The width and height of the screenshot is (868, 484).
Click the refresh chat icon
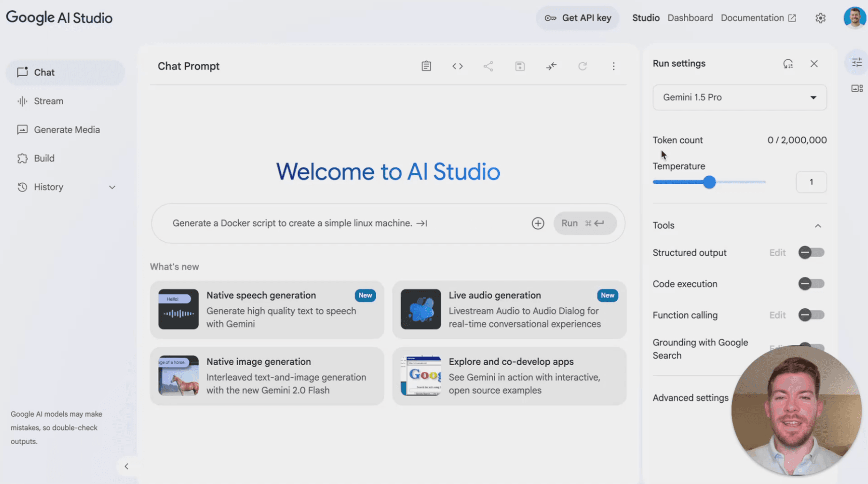pos(582,66)
